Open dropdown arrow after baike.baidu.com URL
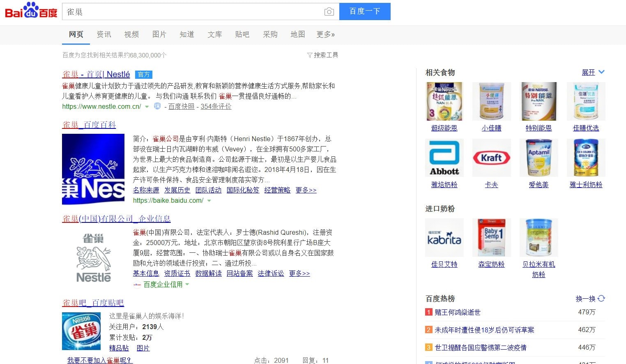The image size is (626, 364). point(209,201)
